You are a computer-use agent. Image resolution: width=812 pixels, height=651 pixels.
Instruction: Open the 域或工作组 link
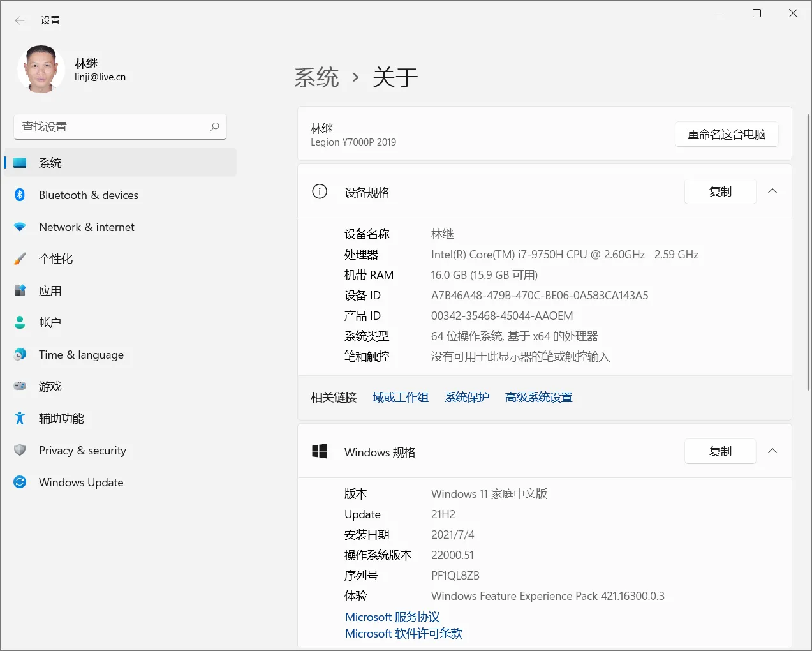coord(401,398)
